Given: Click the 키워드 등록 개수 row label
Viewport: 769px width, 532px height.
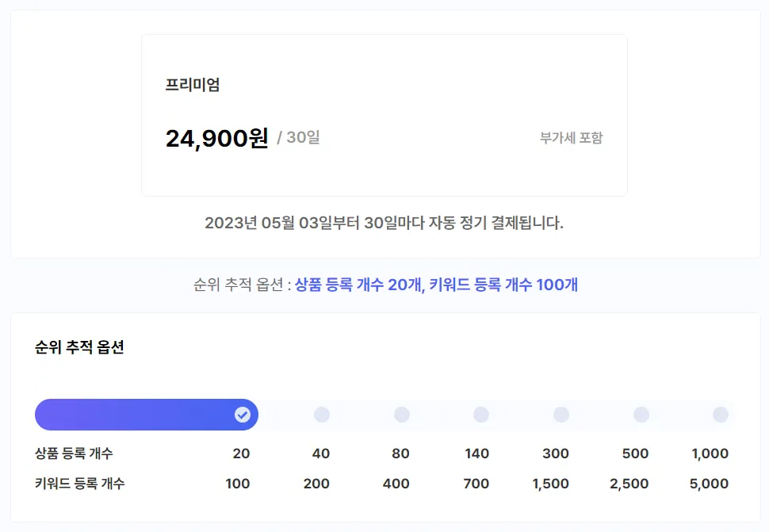Looking at the screenshot, I should tap(79, 484).
